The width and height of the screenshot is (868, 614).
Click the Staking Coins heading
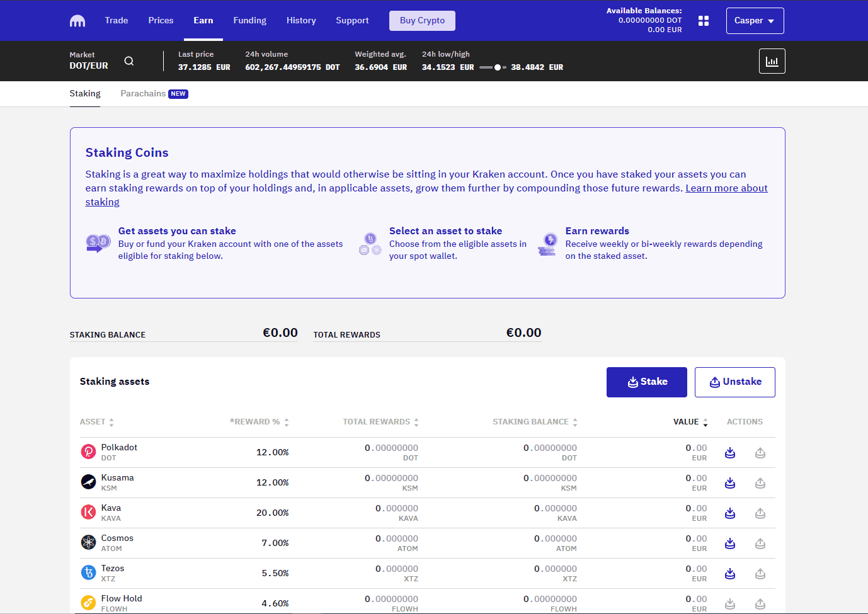[127, 152]
